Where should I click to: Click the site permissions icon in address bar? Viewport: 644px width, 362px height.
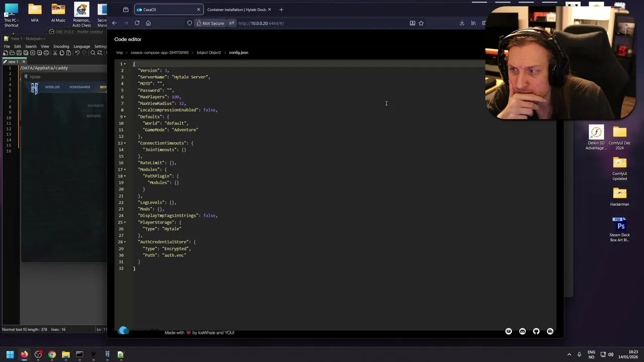pos(231,23)
